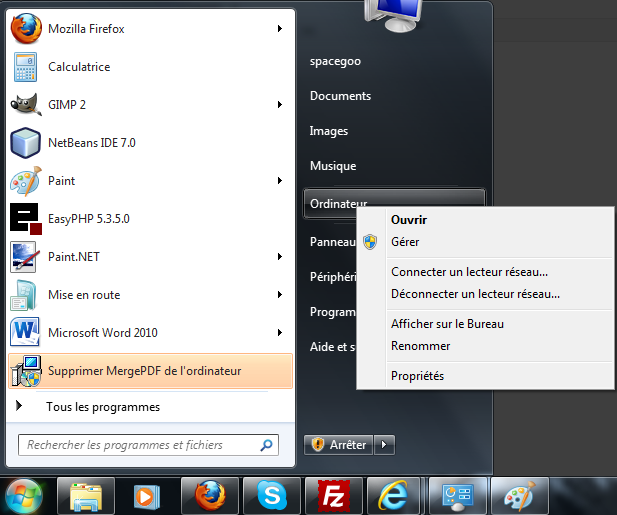Launch Calculatrice from the program list

point(150,66)
